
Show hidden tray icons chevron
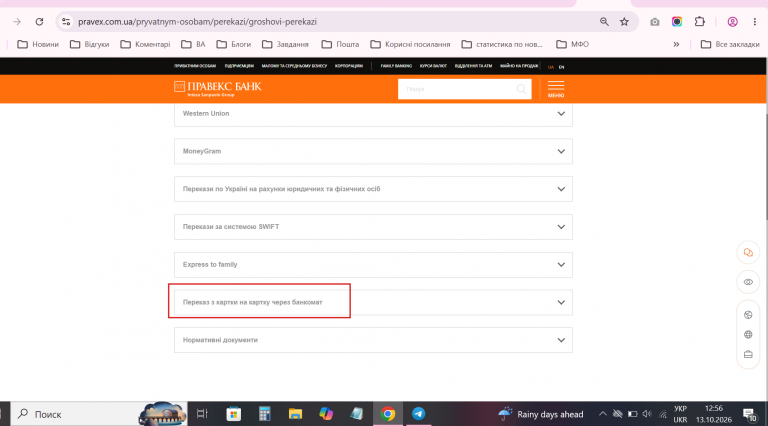click(602, 414)
